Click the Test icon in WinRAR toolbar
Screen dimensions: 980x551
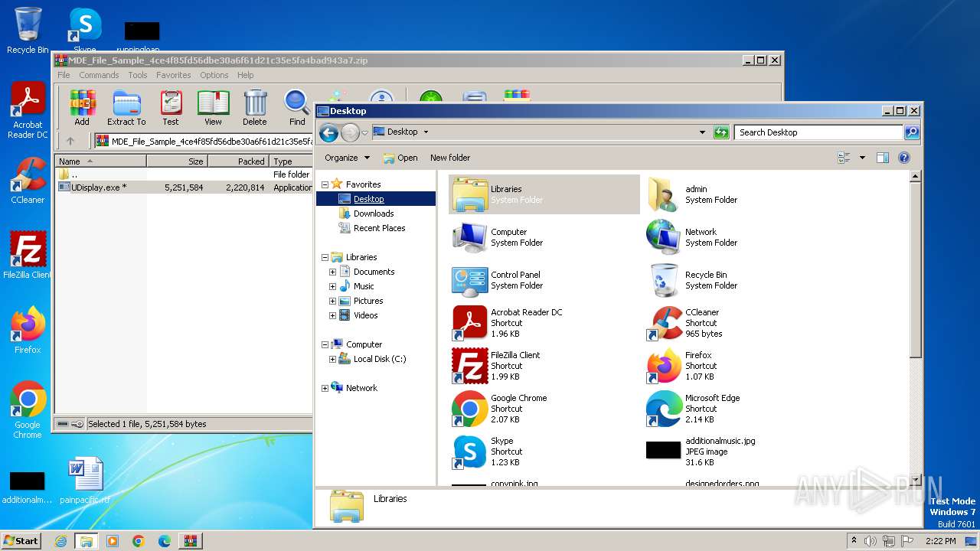pos(171,107)
